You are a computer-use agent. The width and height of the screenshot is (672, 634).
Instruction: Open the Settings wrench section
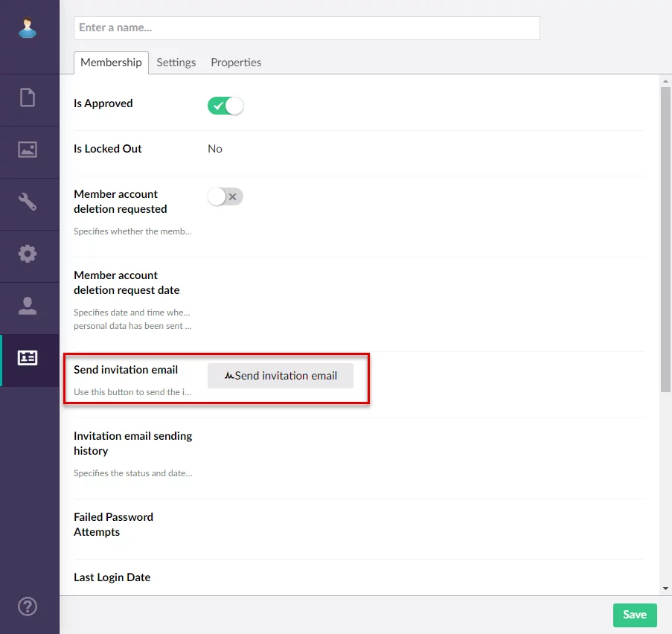click(x=28, y=202)
